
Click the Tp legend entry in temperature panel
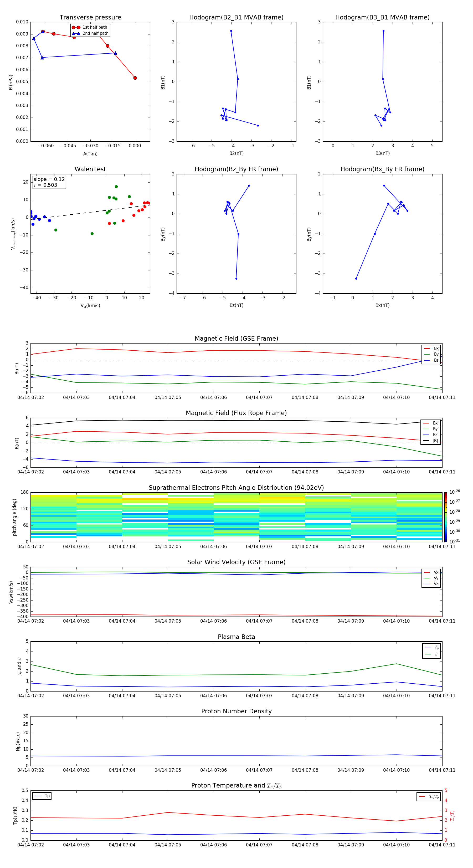[42, 796]
